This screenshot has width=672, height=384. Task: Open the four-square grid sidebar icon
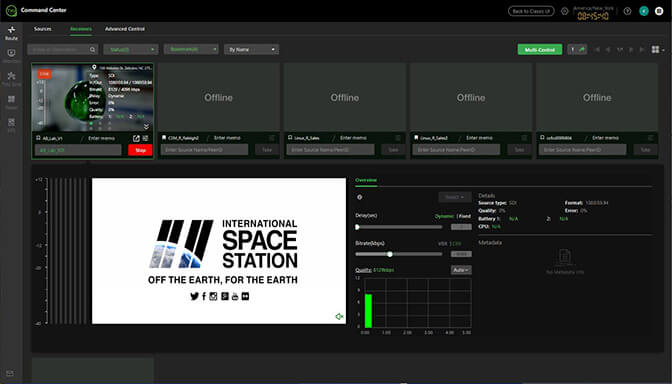12,99
